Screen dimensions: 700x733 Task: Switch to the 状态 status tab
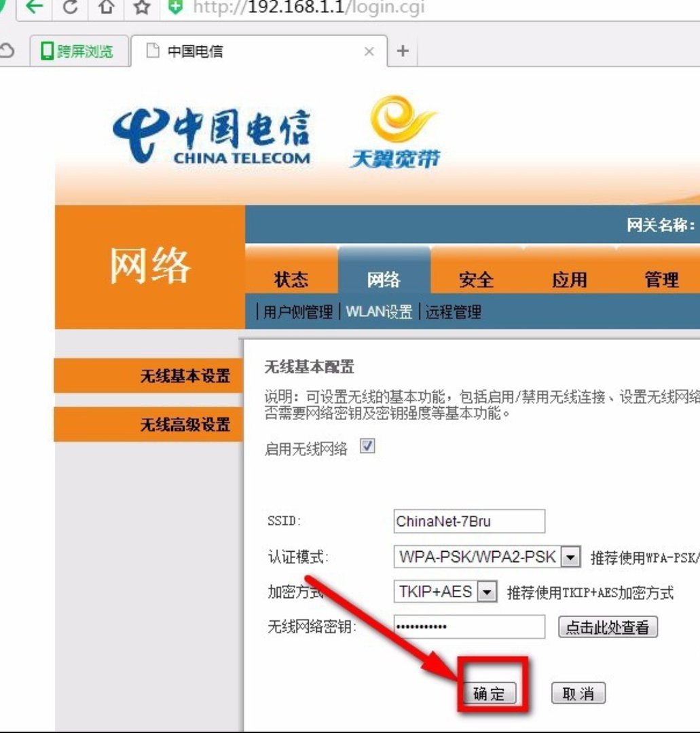coord(291,279)
